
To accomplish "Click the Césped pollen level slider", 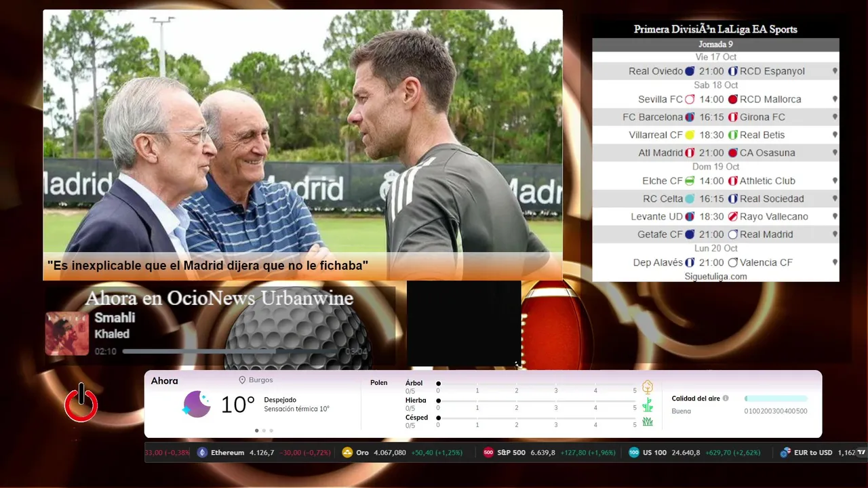I will pyautogui.click(x=536, y=418).
